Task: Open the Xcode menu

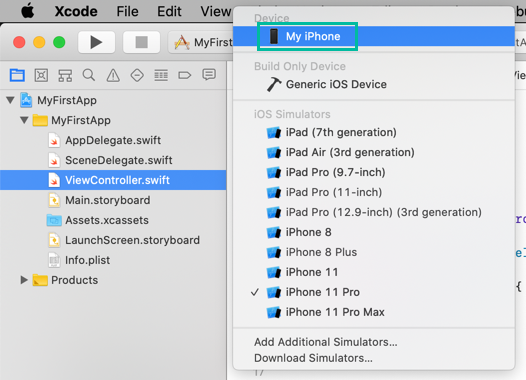Action: pos(76,11)
